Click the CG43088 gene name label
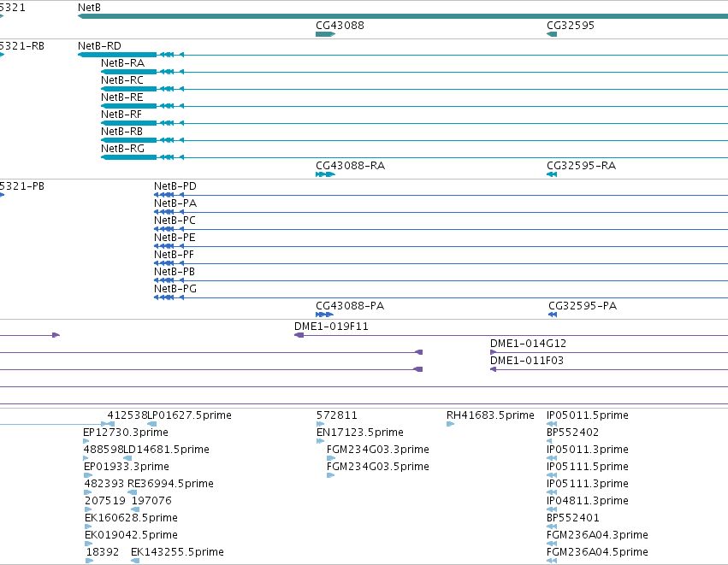 click(340, 26)
